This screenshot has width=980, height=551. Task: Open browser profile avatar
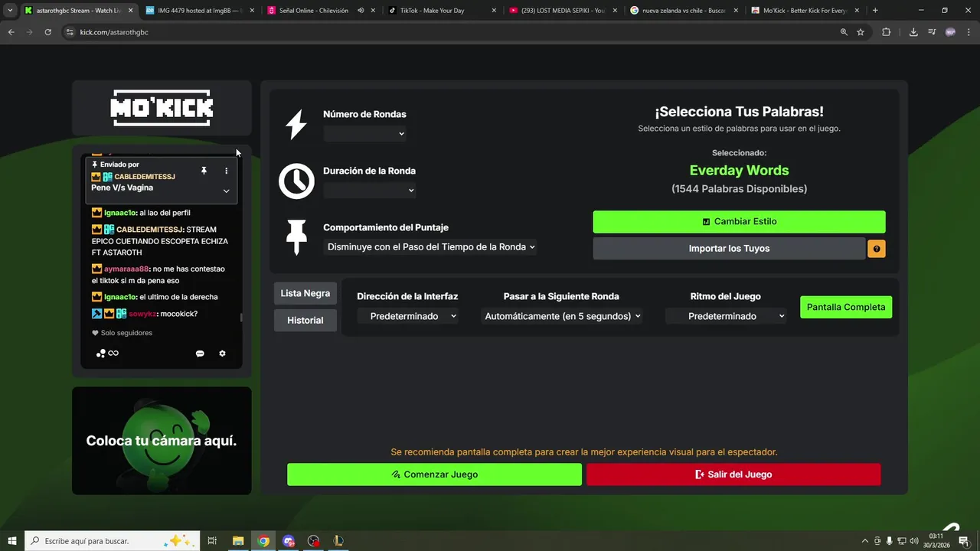coord(950,32)
